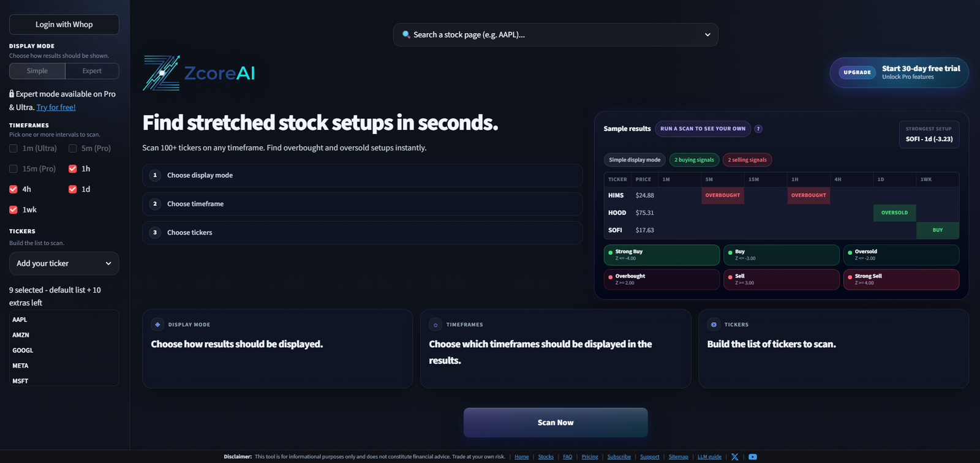Click the Scan Now button

556,423
